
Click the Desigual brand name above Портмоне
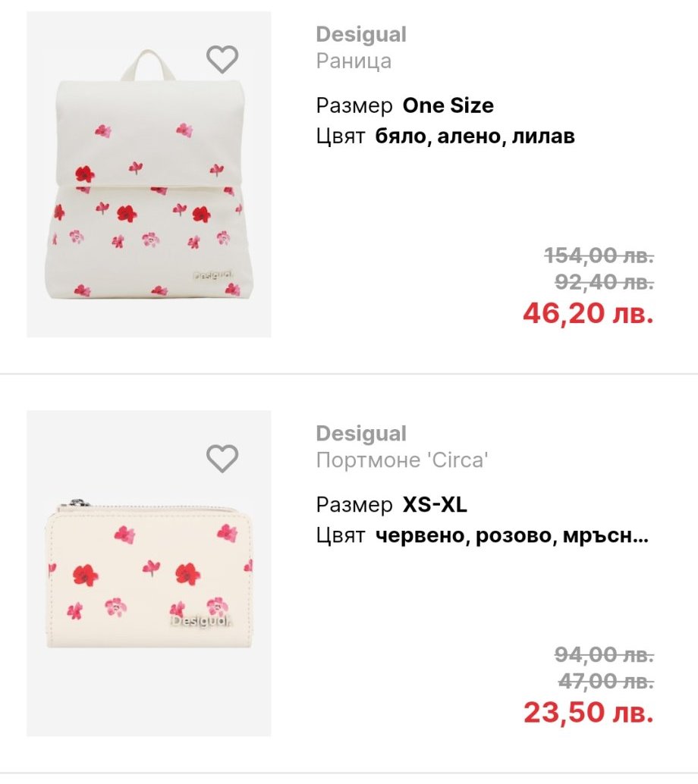361,434
